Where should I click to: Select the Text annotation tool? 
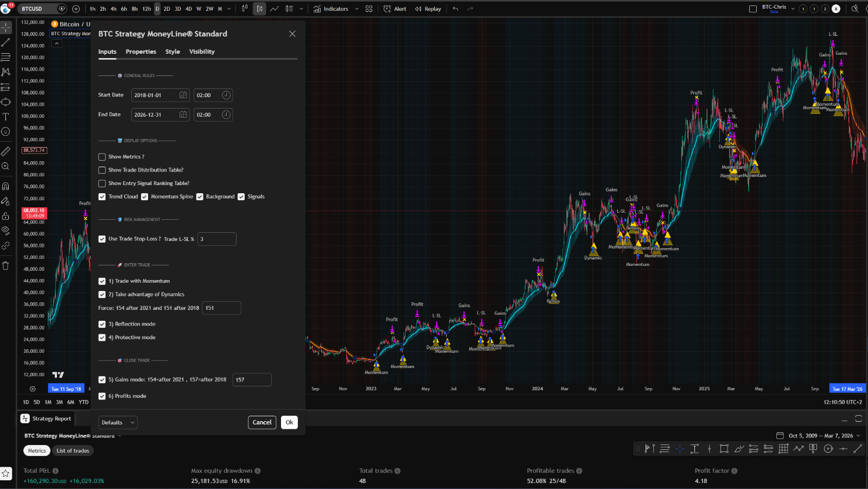6,117
